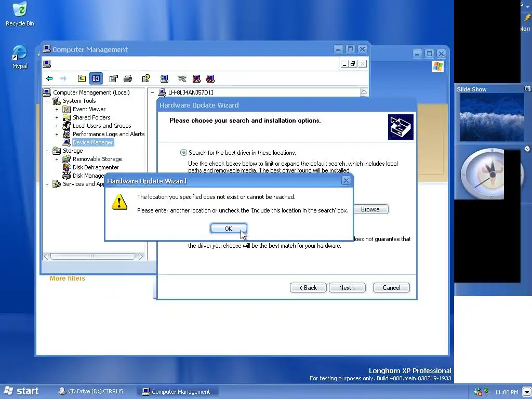Expand the Performance Logs and Alerts node
This screenshot has height=399, width=532.
point(57,134)
